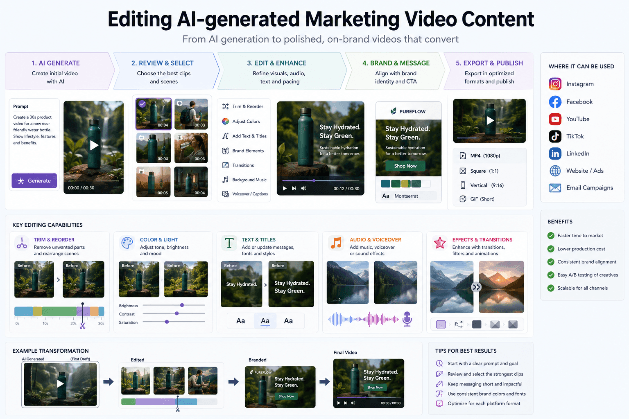Open the Brand Elements tool icon

coord(225,151)
